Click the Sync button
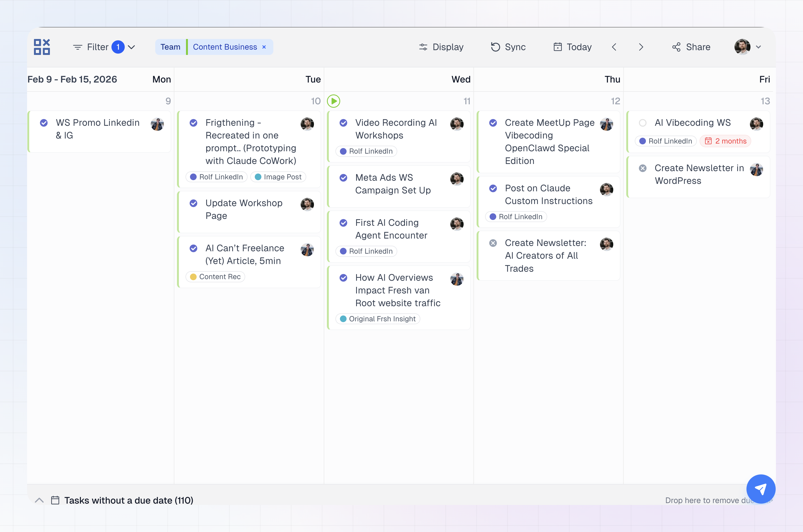The image size is (803, 532). [508, 47]
